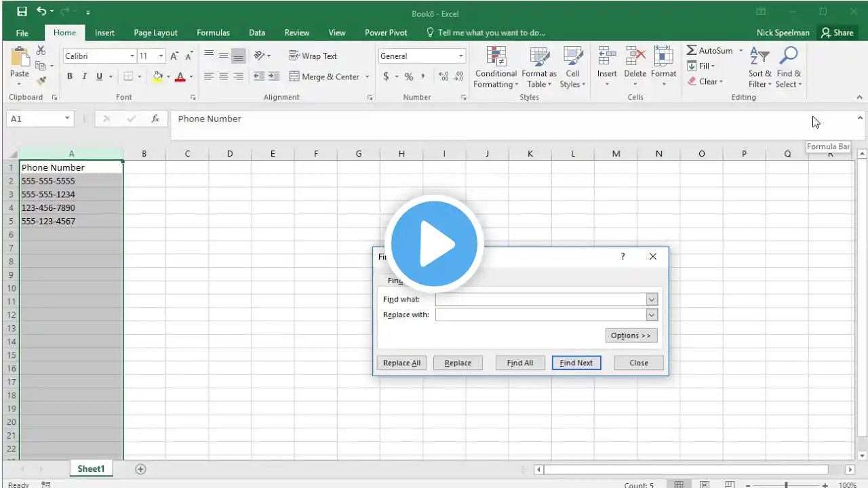Toggle Wrap Text on selected cells
The image size is (868, 488).
point(313,56)
